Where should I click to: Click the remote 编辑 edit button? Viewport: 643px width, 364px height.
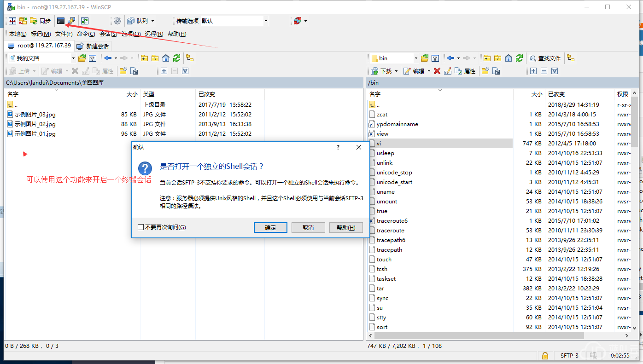[414, 71]
